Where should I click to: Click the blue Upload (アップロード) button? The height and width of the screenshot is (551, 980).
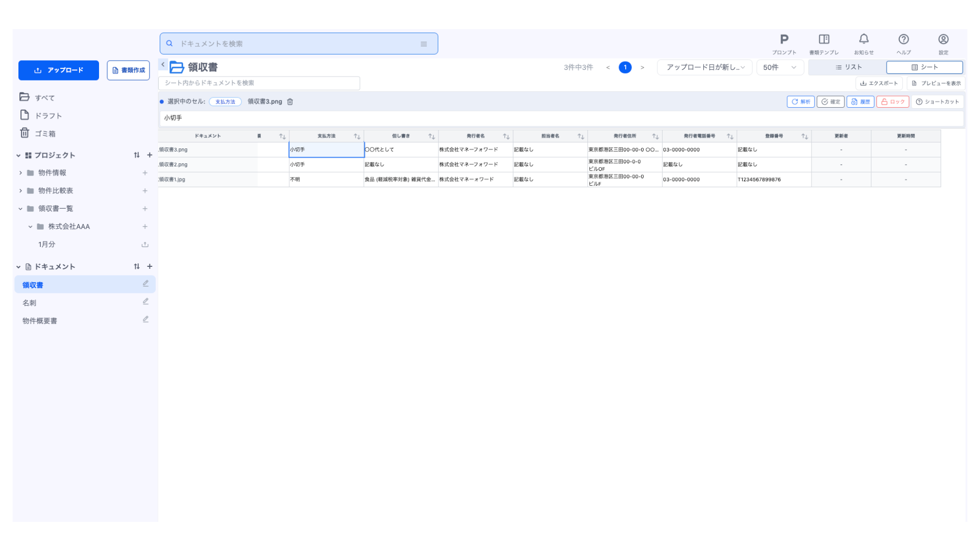(x=59, y=70)
